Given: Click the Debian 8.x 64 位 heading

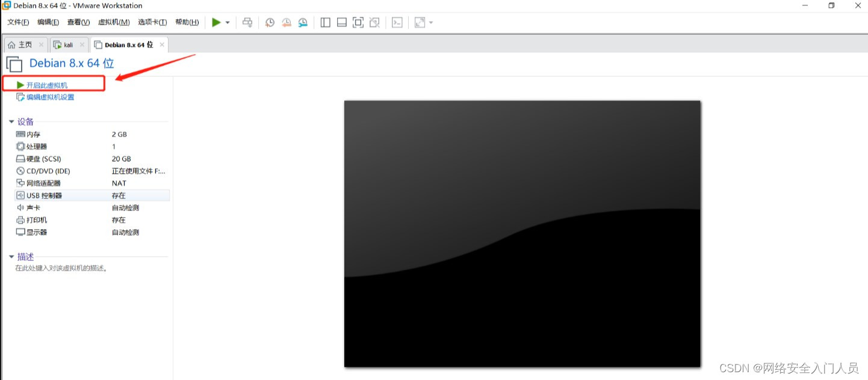Looking at the screenshot, I should (72, 63).
